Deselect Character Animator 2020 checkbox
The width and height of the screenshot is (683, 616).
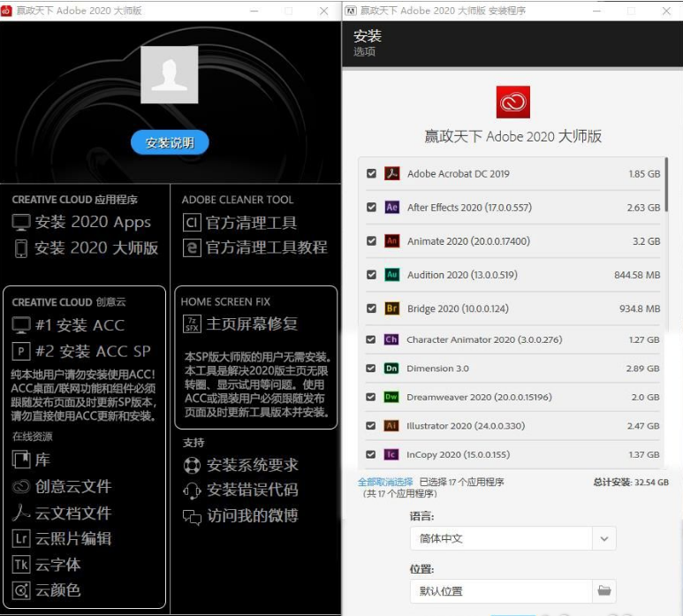[x=371, y=339]
